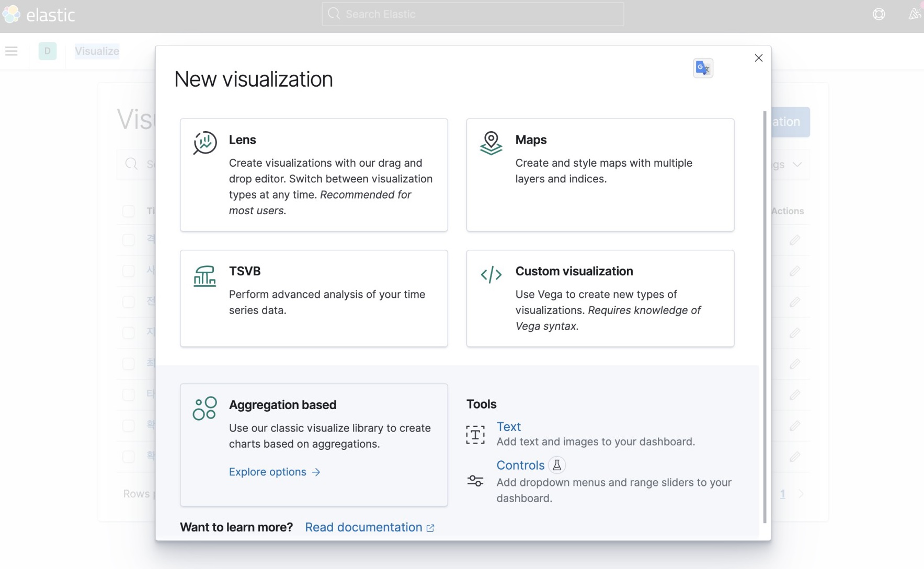Viewport: 924px width, 569px height.
Task: Close the New visualization dialog
Action: click(x=759, y=58)
